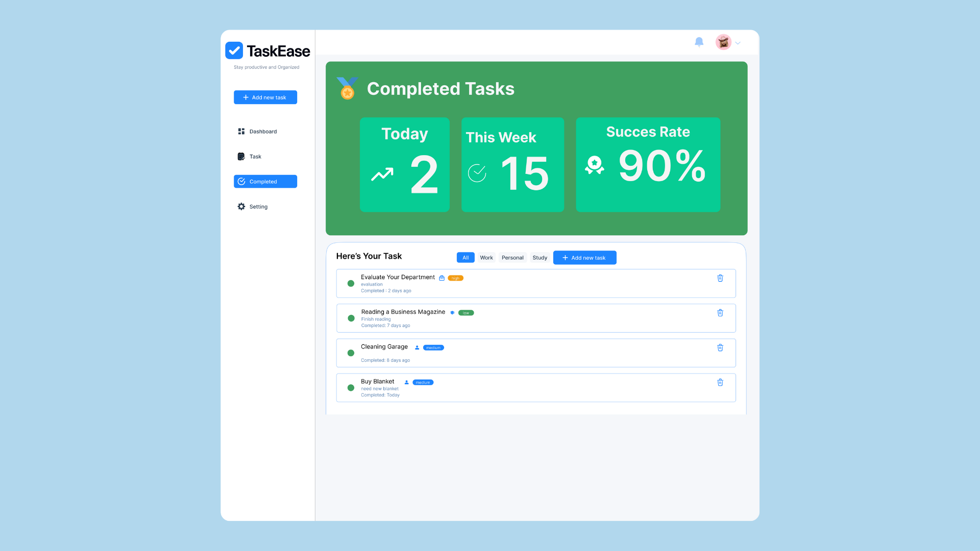The height and width of the screenshot is (551, 980).
Task: Select the Personal filter tab
Action: tap(512, 258)
